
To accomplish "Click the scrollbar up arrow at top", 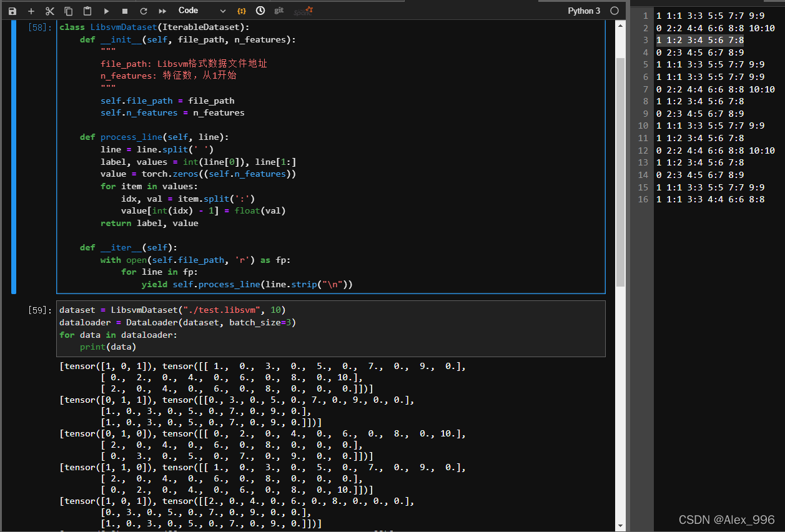I will (x=620, y=25).
